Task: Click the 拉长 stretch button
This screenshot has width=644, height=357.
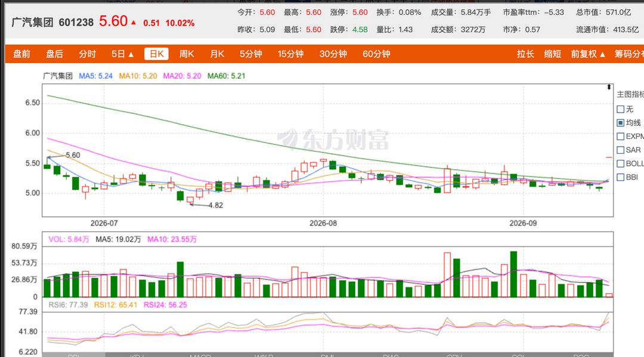Action: 525,54
